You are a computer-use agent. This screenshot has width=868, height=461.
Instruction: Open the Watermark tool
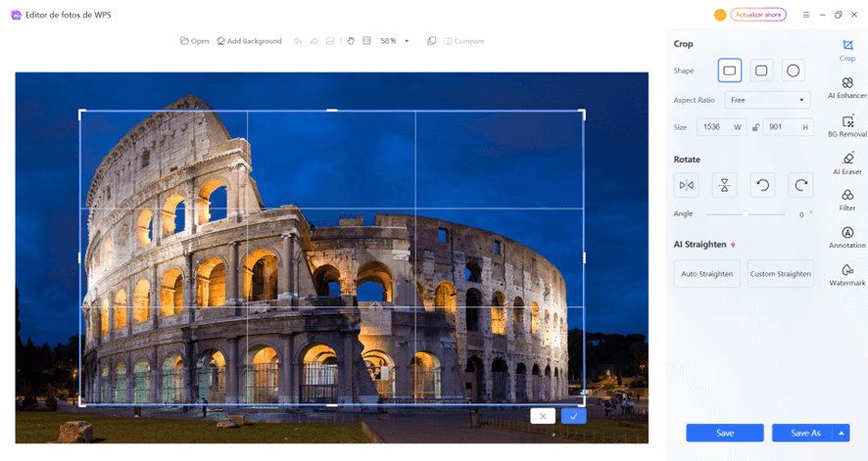[847, 275]
